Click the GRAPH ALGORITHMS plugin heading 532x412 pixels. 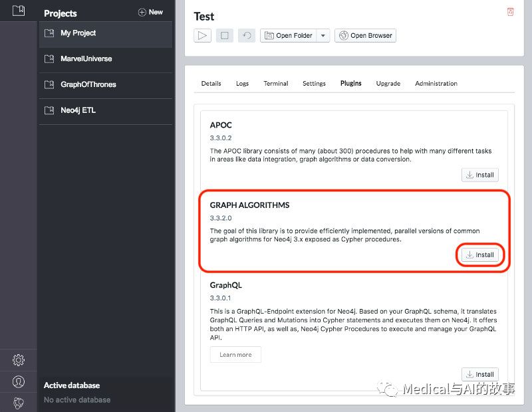coord(250,205)
